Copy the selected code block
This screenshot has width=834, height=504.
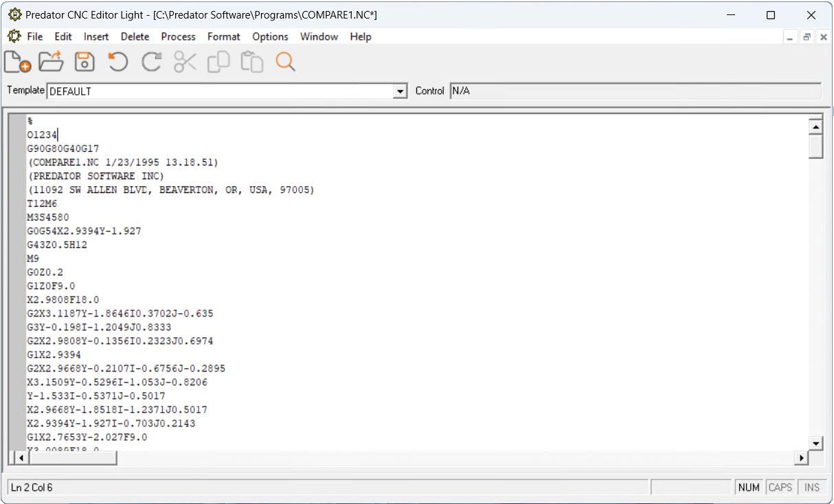click(x=218, y=62)
